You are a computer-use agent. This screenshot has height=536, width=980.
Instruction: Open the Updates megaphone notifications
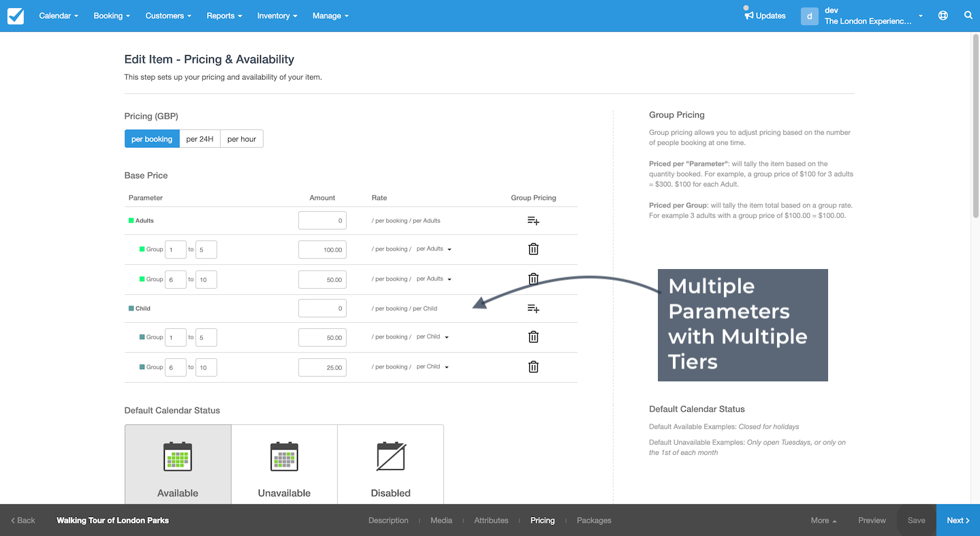pos(765,15)
